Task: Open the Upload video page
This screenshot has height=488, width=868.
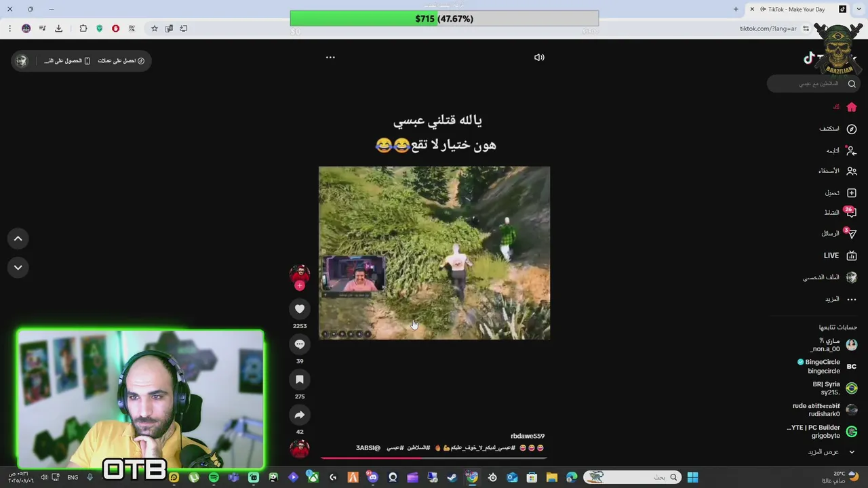Action: pos(841,193)
